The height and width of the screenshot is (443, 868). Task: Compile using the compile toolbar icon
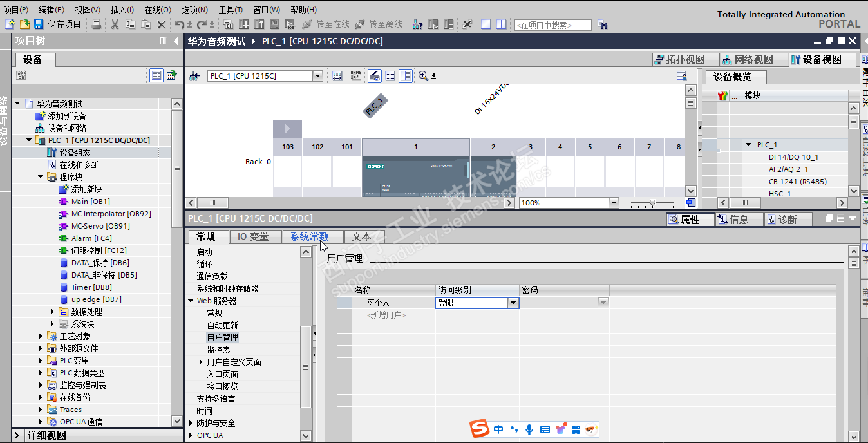point(228,24)
